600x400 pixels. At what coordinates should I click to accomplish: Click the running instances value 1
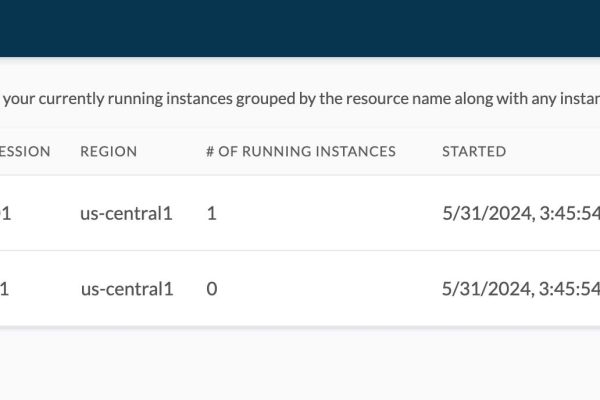coord(212,213)
